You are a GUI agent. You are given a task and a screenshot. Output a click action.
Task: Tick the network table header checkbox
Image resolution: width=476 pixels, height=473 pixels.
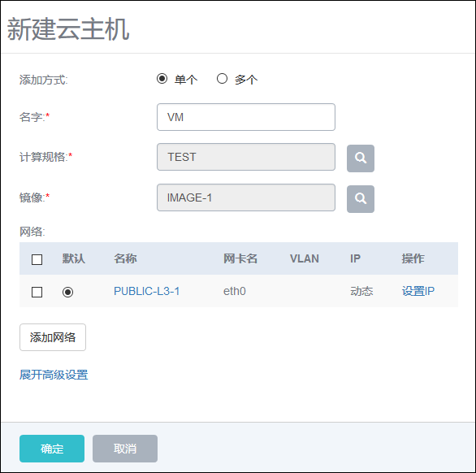[x=37, y=260]
